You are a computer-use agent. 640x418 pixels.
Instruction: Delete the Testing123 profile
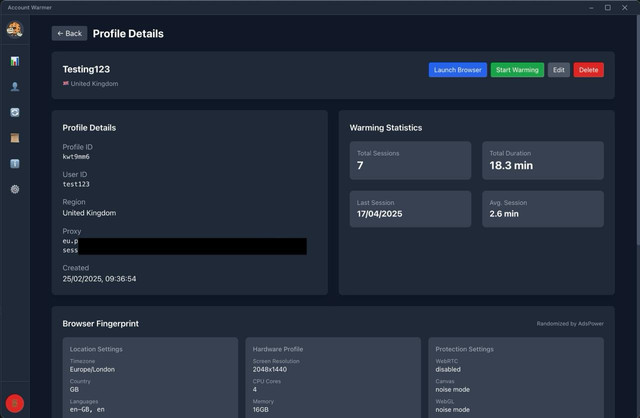point(589,70)
